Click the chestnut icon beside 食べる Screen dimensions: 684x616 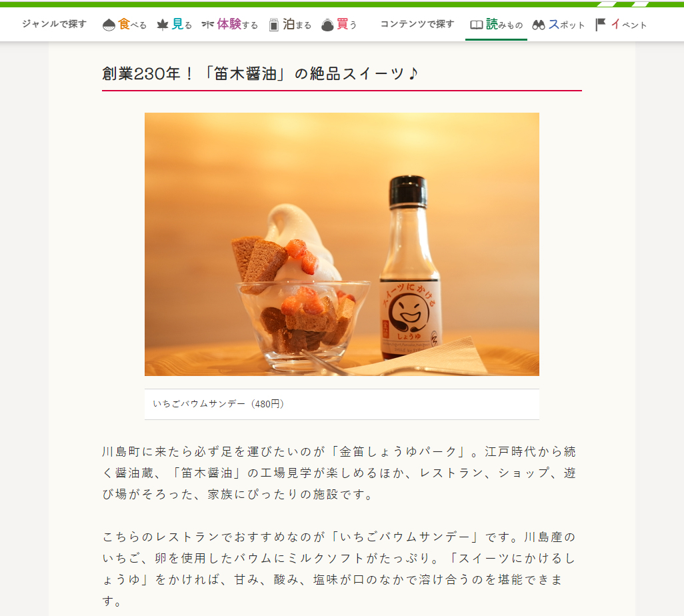point(109,25)
